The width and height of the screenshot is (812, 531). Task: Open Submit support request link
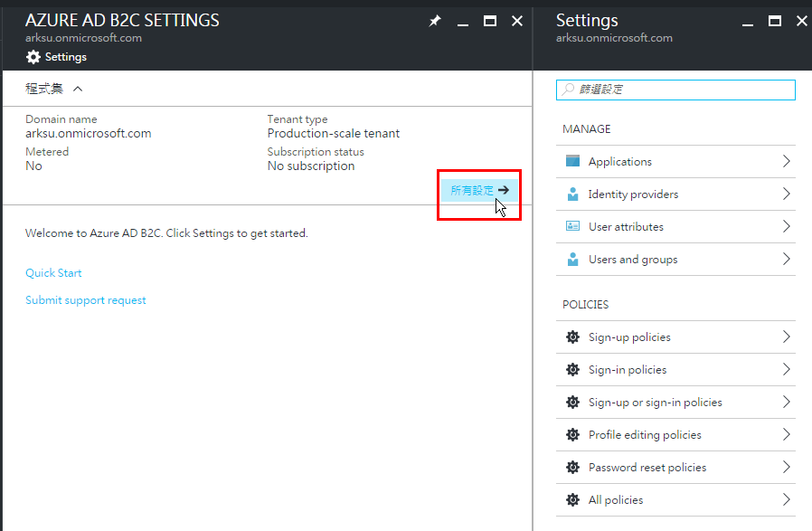click(x=86, y=300)
